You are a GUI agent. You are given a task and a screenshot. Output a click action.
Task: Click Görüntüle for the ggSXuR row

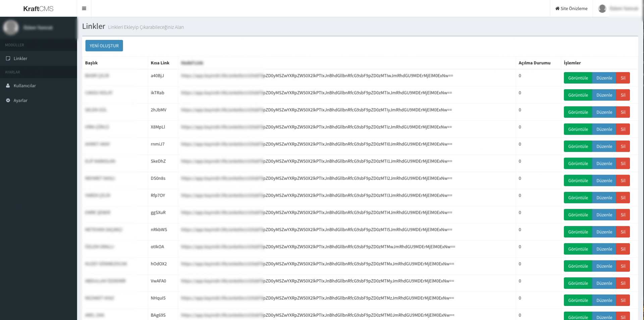578,215
